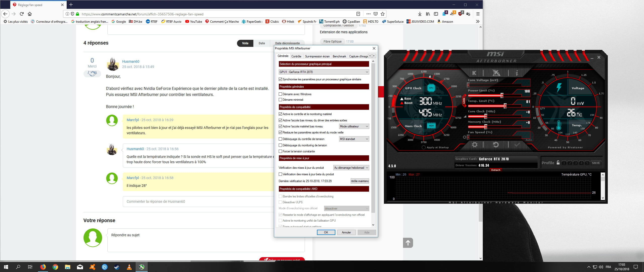Open the OC Scanner icon in Afterburner

pos(496,73)
